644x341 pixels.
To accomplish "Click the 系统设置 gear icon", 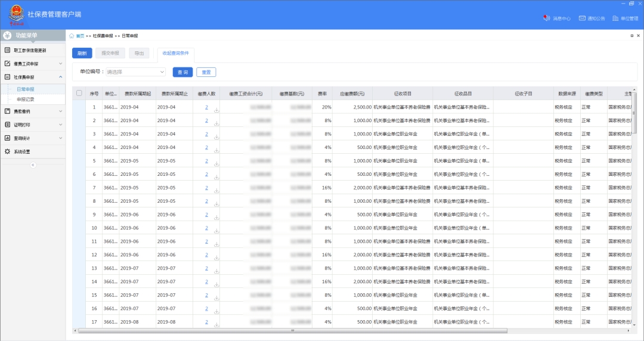I will [7, 151].
